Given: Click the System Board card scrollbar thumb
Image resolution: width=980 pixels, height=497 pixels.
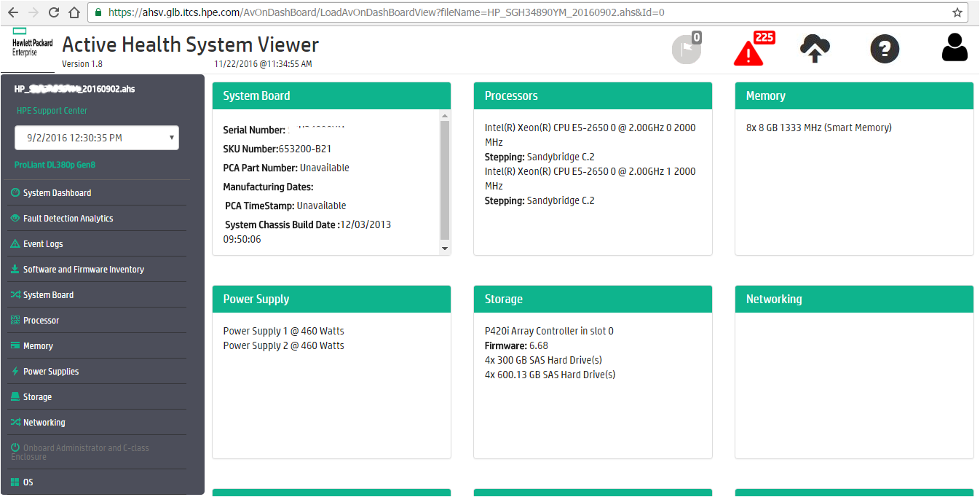Looking at the screenshot, I should pyautogui.click(x=445, y=180).
